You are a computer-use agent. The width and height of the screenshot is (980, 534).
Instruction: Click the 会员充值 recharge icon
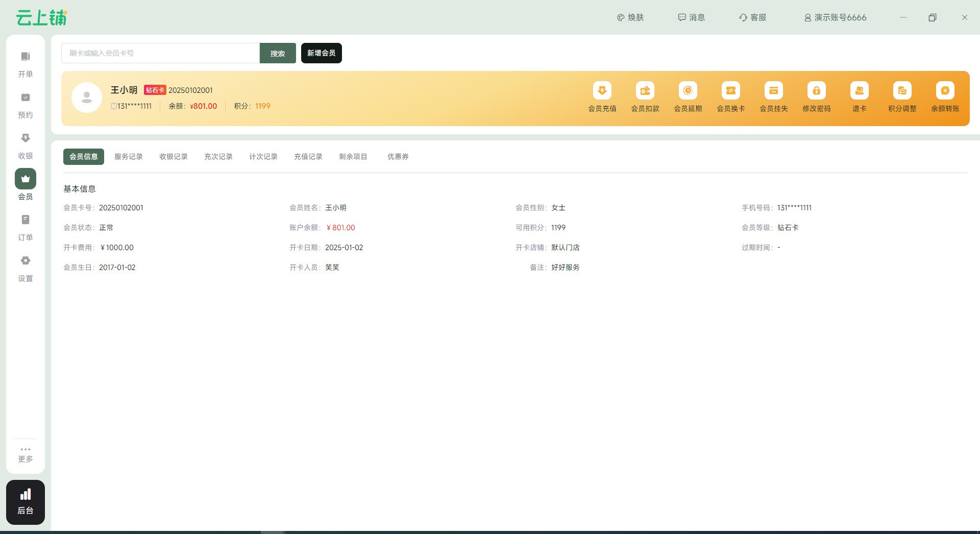click(x=602, y=91)
